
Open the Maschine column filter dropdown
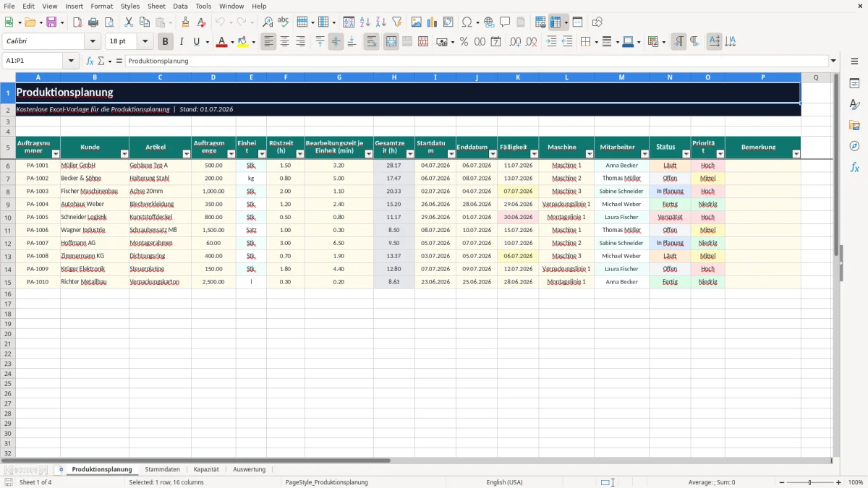point(589,154)
